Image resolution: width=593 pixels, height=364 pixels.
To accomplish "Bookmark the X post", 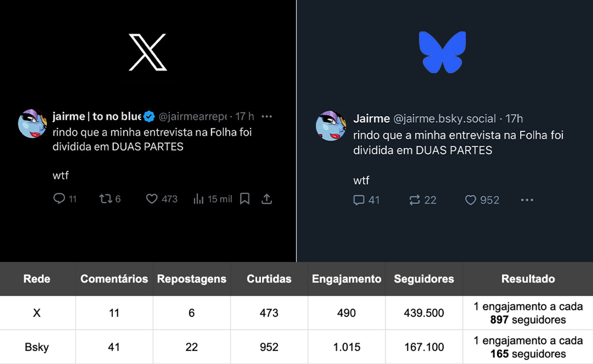I will (x=245, y=199).
